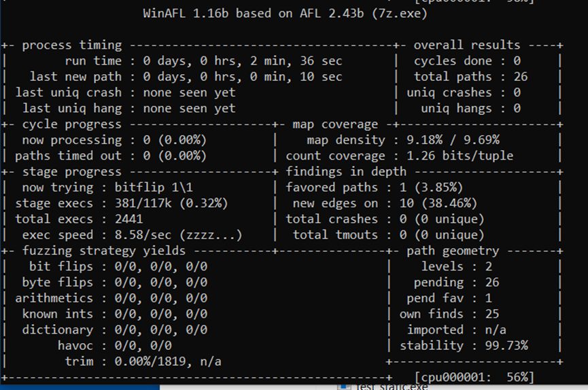
Task: Click favored paths 1 (3.85%)
Action: pyautogui.click(x=431, y=187)
